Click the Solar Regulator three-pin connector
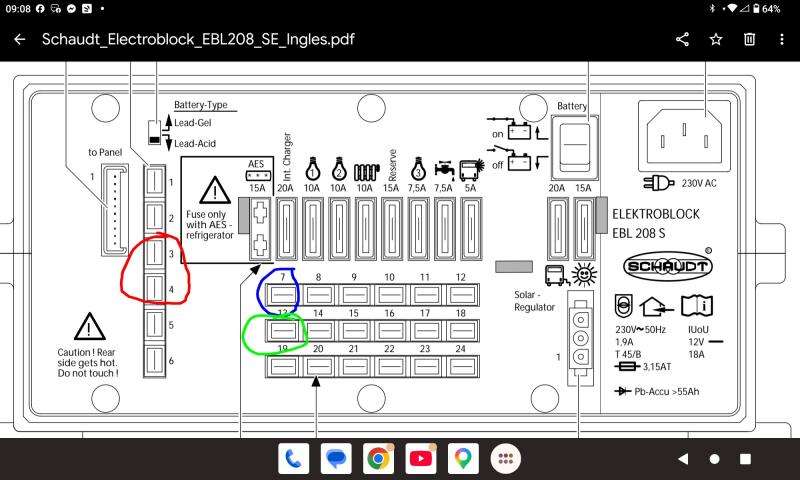 point(581,338)
